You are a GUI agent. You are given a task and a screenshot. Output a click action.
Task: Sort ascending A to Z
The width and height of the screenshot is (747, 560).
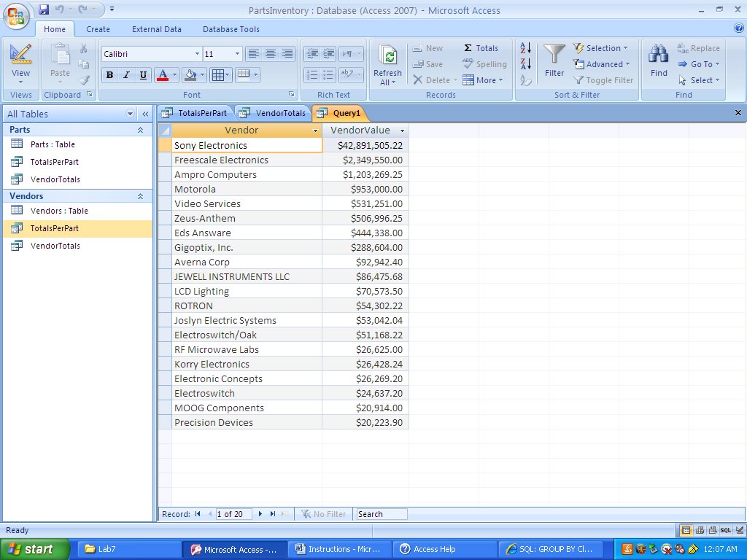[526, 47]
